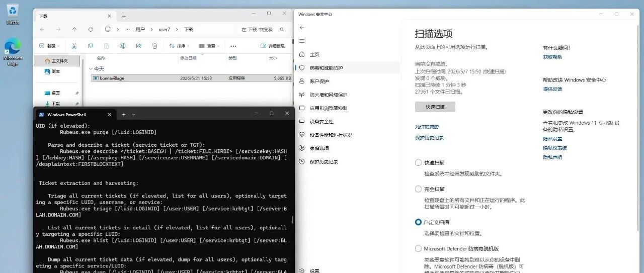
Task: Launch Microsoft Edge from the desktop
Action: coord(13,53)
